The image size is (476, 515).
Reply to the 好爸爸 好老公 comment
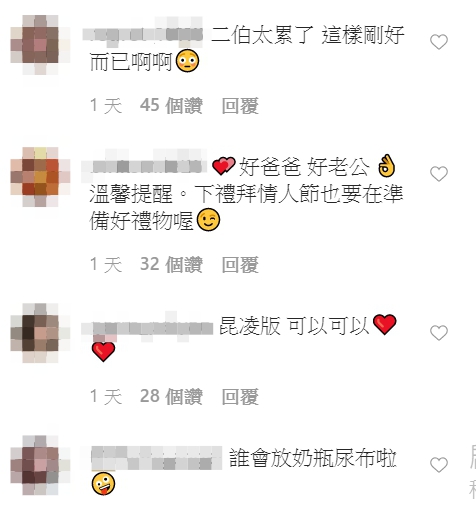[240, 265]
